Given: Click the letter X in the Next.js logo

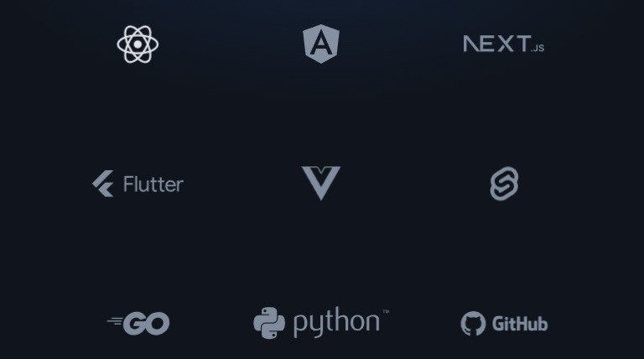Looking at the screenshot, I should 504,44.
